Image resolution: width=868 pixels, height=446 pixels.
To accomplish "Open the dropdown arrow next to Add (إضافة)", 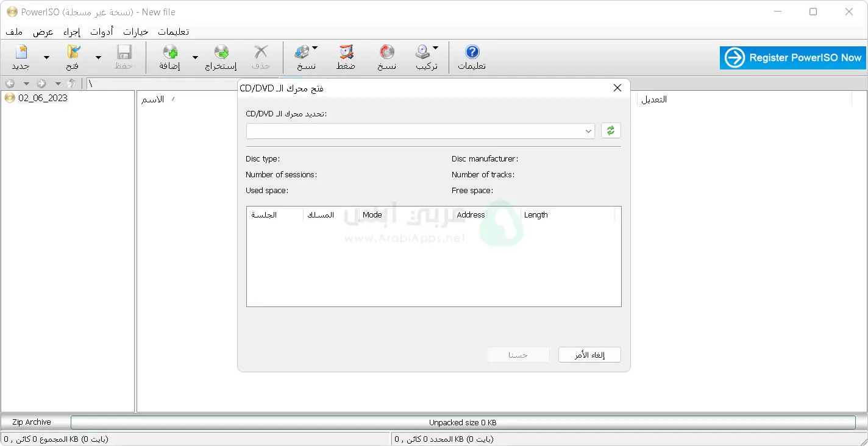I will click(195, 58).
